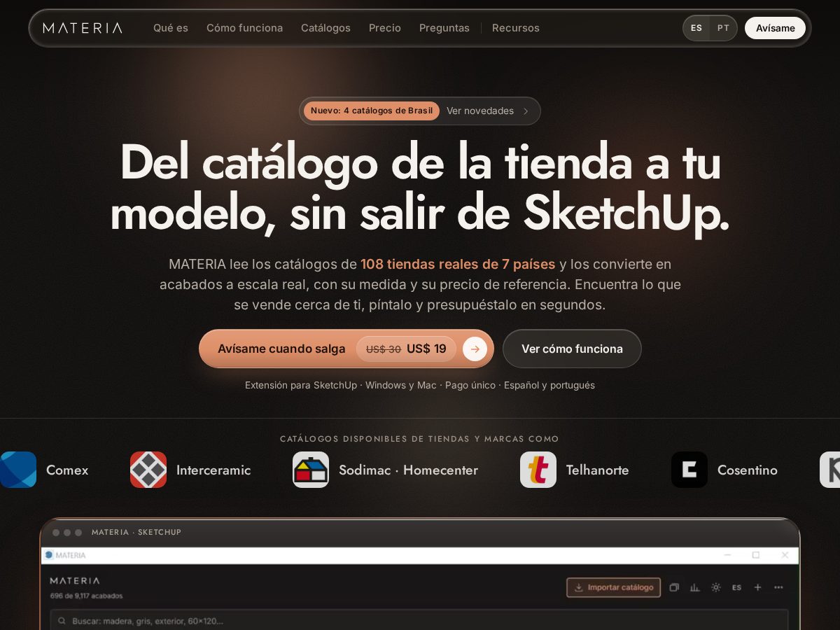The height and width of the screenshot is (630, 840).
Task: Click the bar chart icon in MATERIA panel
Action: point(695,587)
